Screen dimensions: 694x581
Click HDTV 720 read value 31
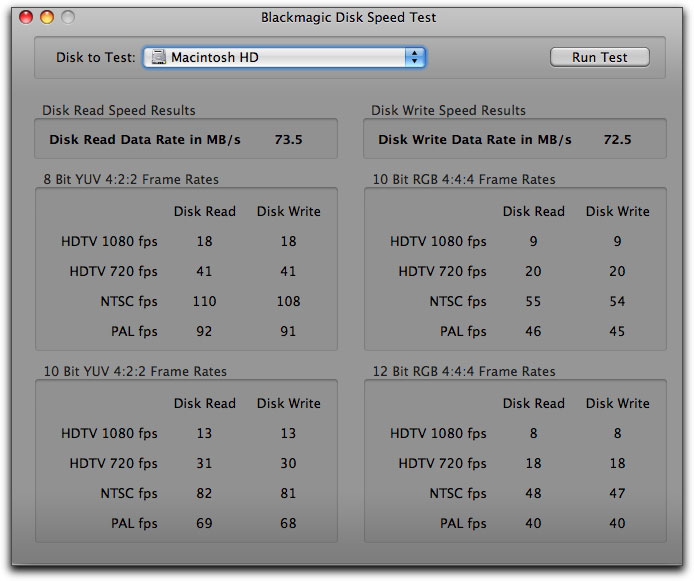point(204,463)
